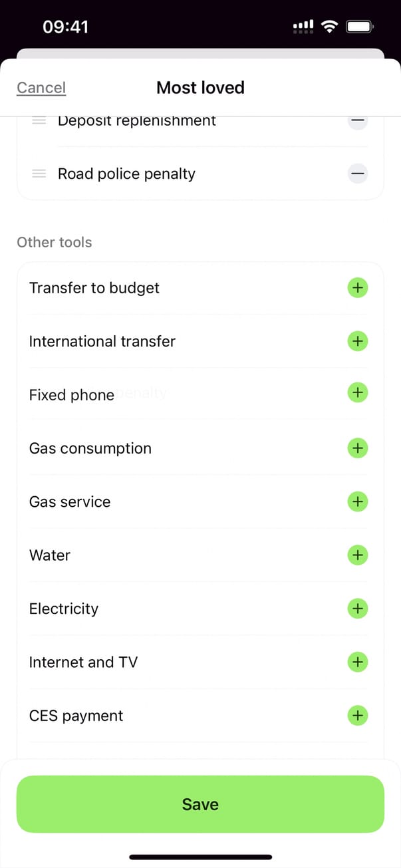Cancel editing the Most loved list
This screenshot has height=868, width=401.
point(41,88)
